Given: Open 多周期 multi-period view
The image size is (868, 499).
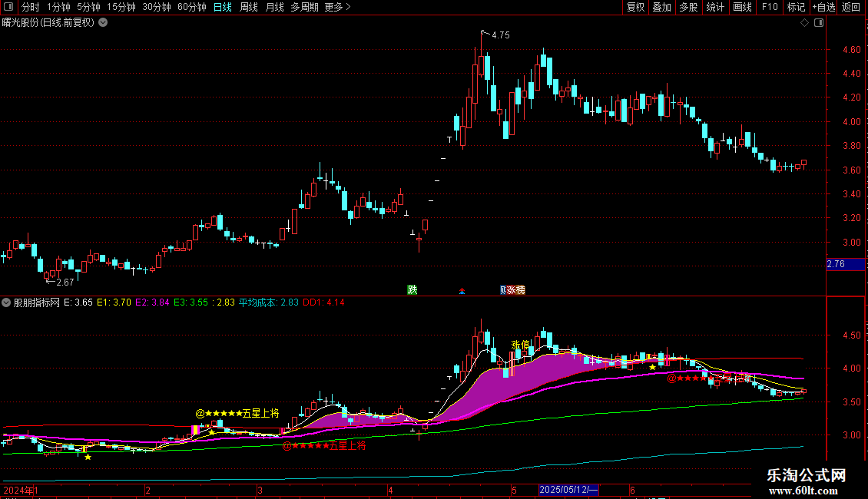Looking at the screenshot, I should coord(304,7).
